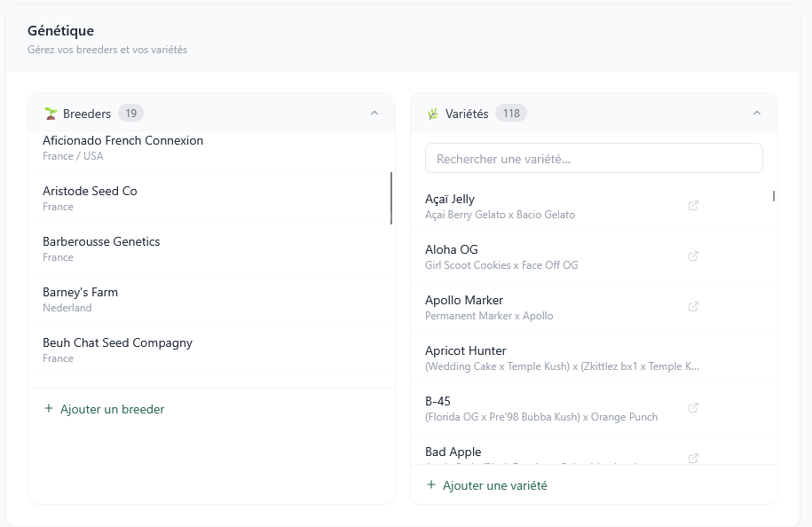This screenshot has height=527, width=812.
Task: Click the Variétés list scrollbar
Action: [x=774, y=196]
